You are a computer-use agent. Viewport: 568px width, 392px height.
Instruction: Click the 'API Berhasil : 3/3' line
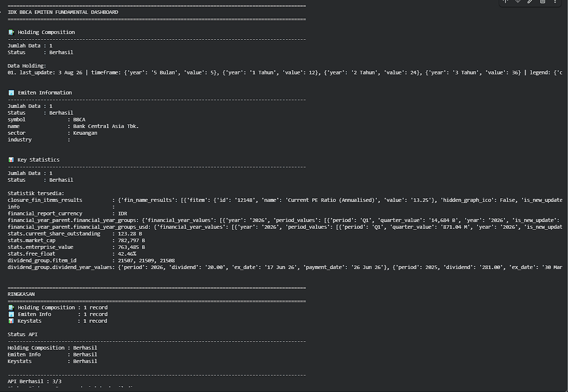(35, 382)
